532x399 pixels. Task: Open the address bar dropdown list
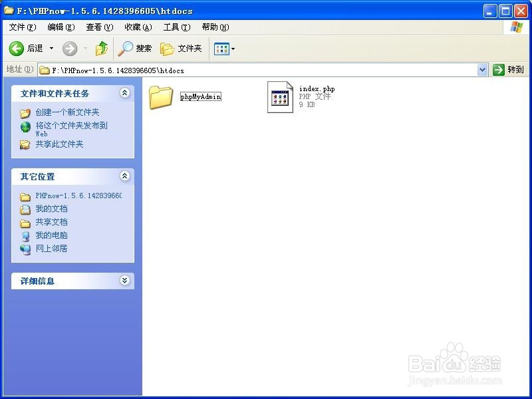click(x=483, y=70)
